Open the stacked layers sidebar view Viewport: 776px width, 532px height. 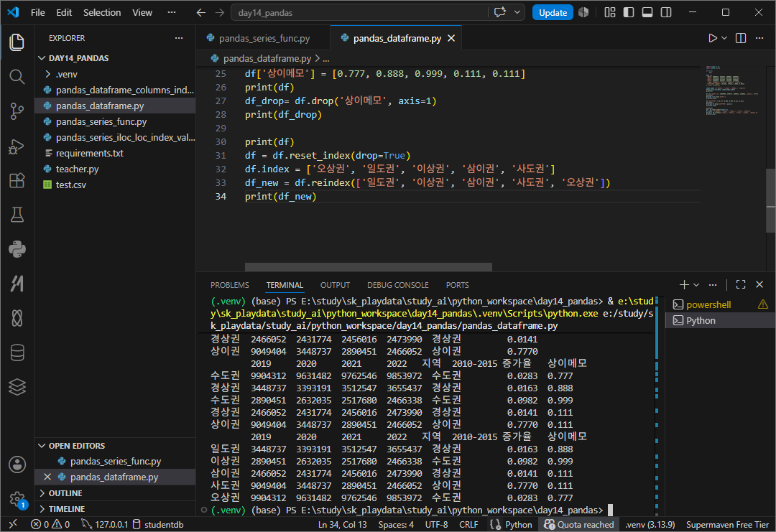click(17, 387)
